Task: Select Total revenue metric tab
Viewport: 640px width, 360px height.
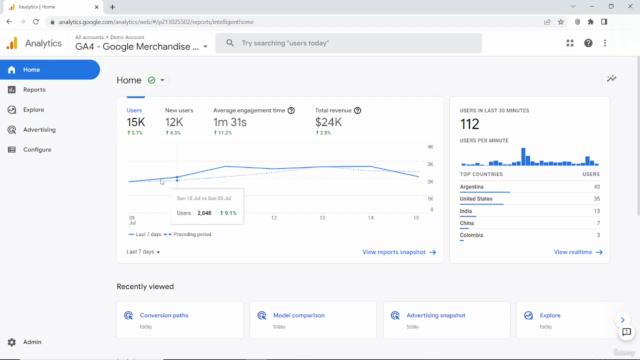Action: pos(338,121)
